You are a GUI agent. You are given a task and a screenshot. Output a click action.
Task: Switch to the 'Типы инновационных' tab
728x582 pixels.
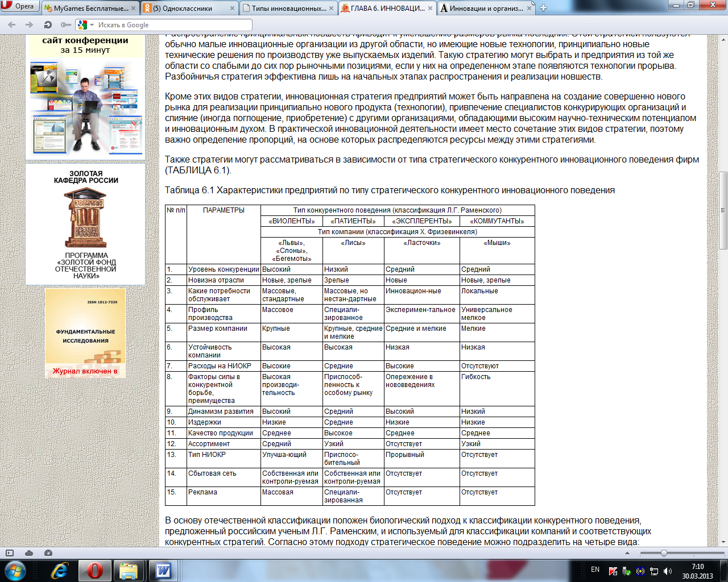(288, 9)
